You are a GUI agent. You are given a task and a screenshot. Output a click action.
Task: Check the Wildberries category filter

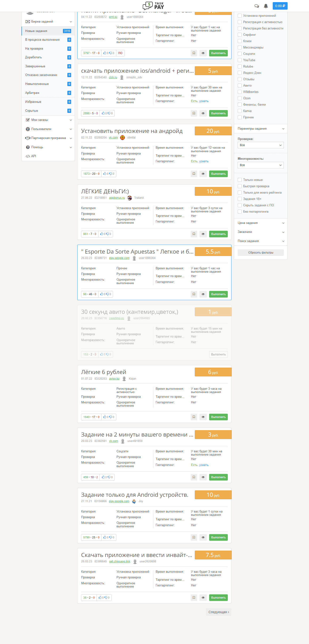point(240,92)
